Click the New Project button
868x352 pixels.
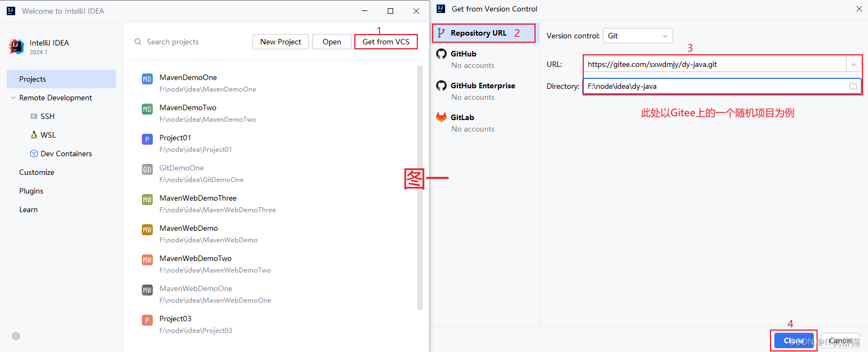coord(280,42)
